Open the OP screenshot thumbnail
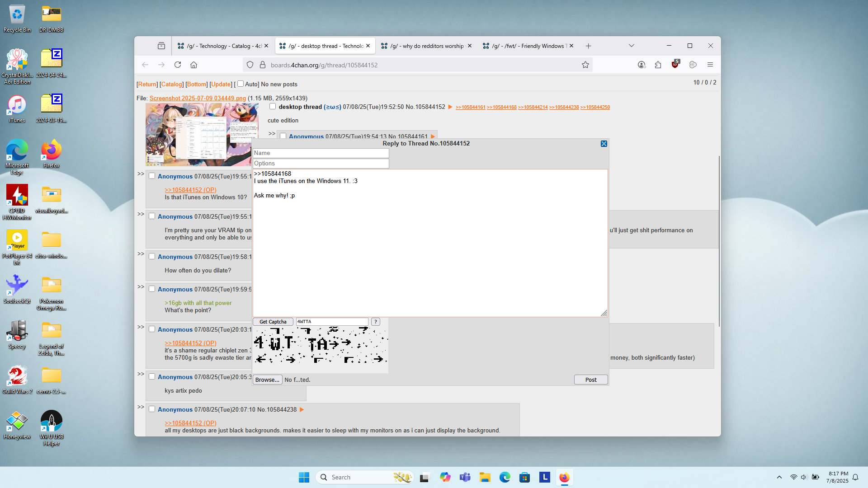 point(202,135)
